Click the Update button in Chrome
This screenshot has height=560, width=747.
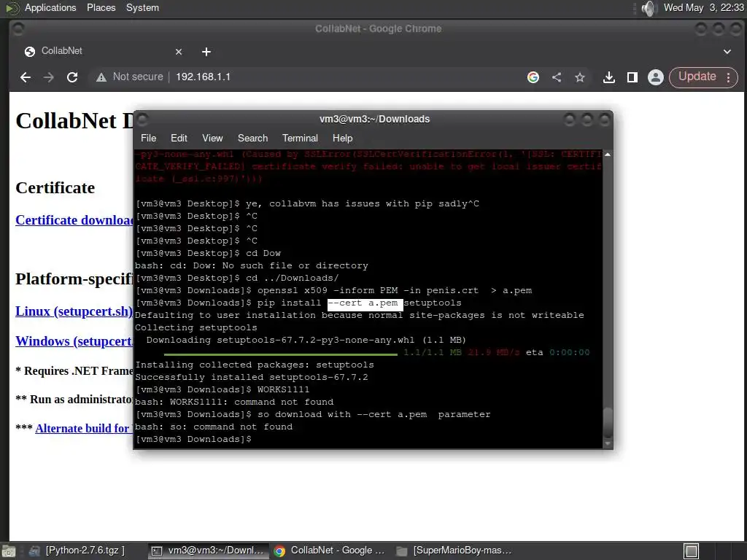[697, 77]
